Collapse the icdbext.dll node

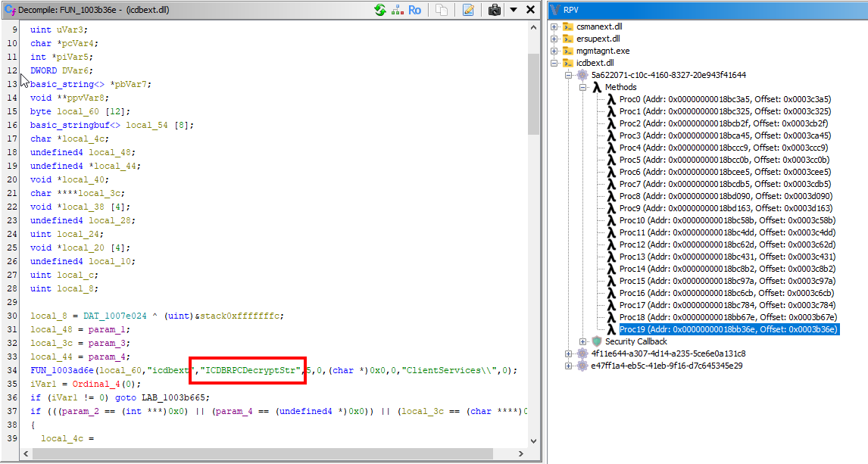tap(554, 63)
